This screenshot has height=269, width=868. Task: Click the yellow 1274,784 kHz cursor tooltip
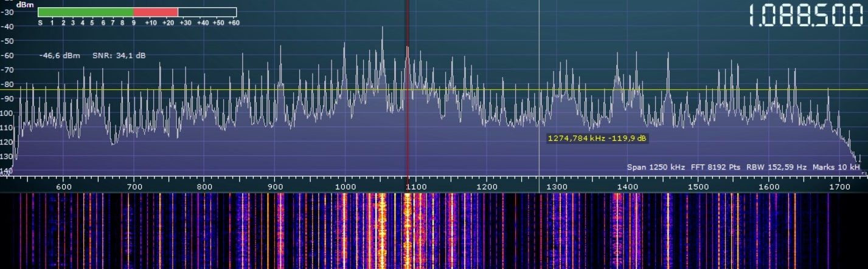tap(597, 138)
